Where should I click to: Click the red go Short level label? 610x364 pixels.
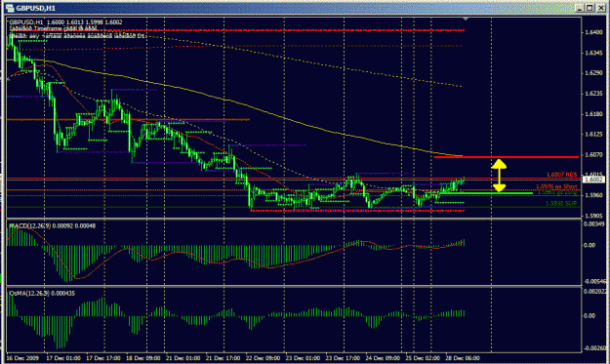[x=556, y=186]
